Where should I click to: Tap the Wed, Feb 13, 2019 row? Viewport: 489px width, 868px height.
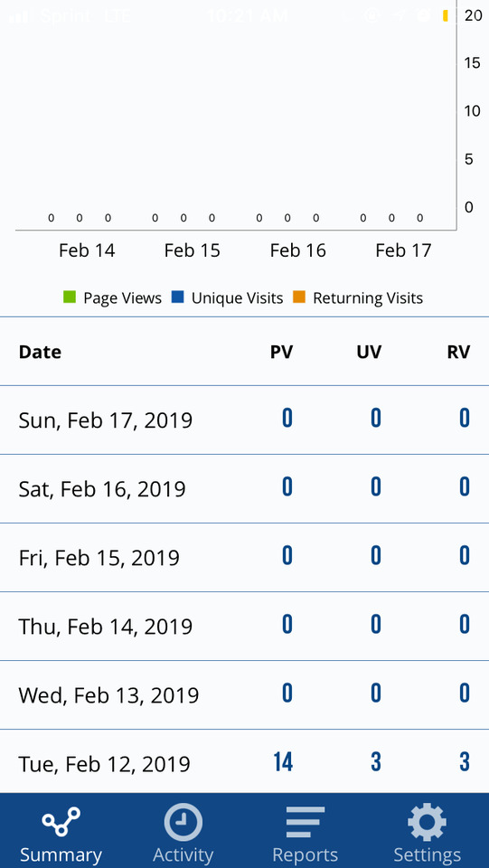(244, 694)
